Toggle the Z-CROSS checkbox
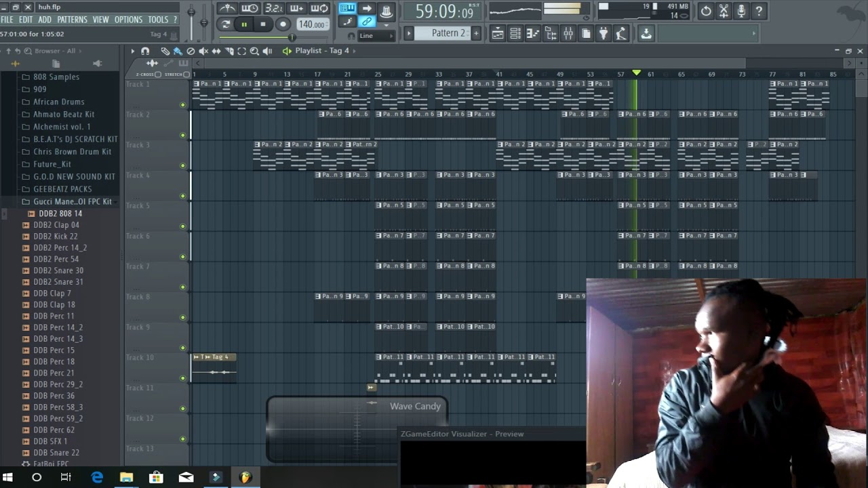The height and width of the screenshot is (488, 868). (x=158, y=75)
